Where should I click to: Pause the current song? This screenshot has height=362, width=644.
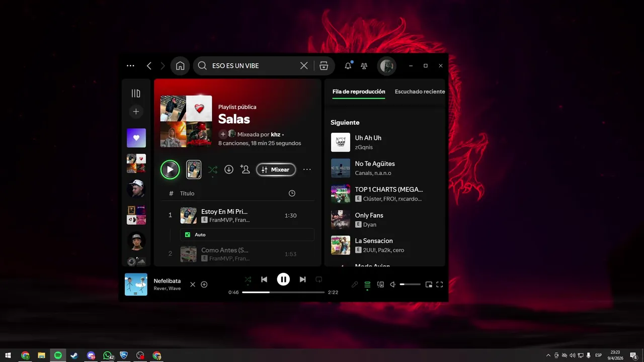pyautogui.click(x=283, y=280)
